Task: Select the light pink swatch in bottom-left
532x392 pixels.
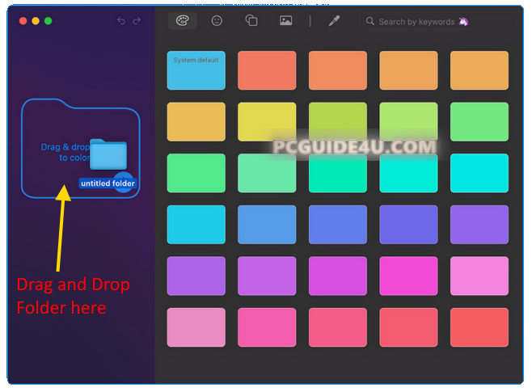Action: [x=196, y=327]
